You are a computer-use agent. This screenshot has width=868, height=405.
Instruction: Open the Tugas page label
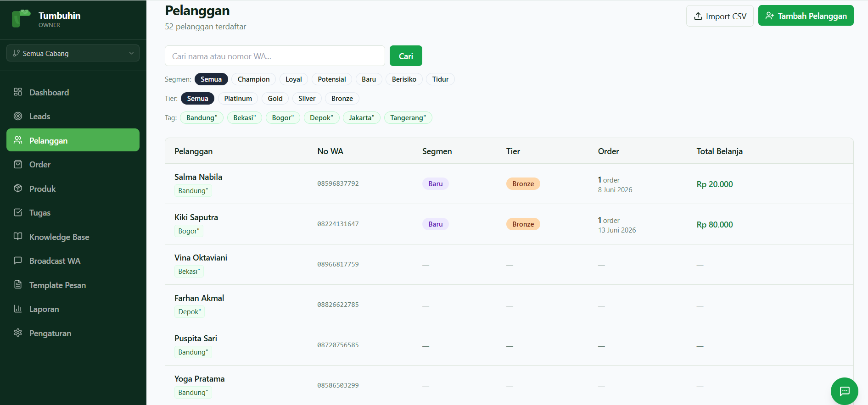click(x=40, y=213)
